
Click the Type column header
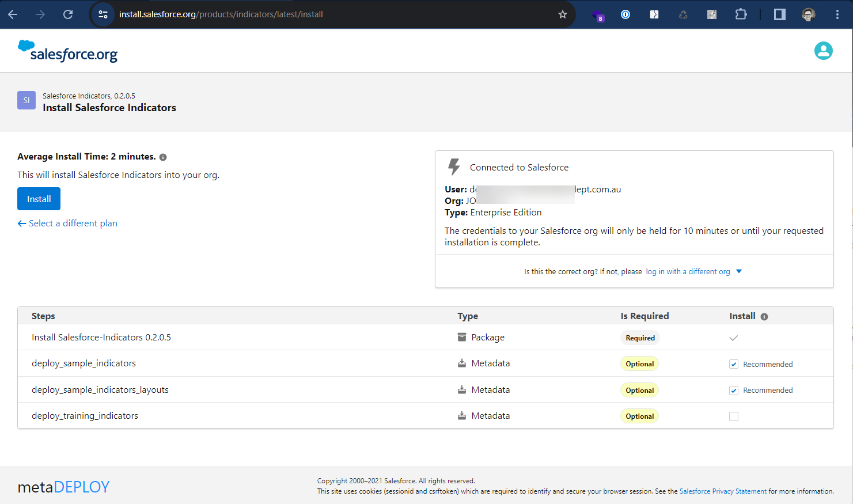tap(468, 316)
